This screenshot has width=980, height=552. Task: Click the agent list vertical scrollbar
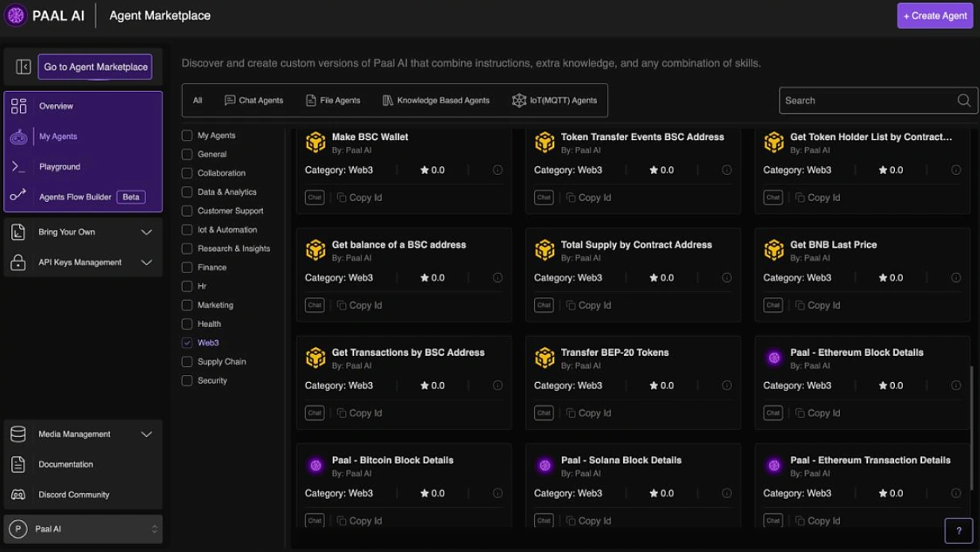click(x=972, y=427)
